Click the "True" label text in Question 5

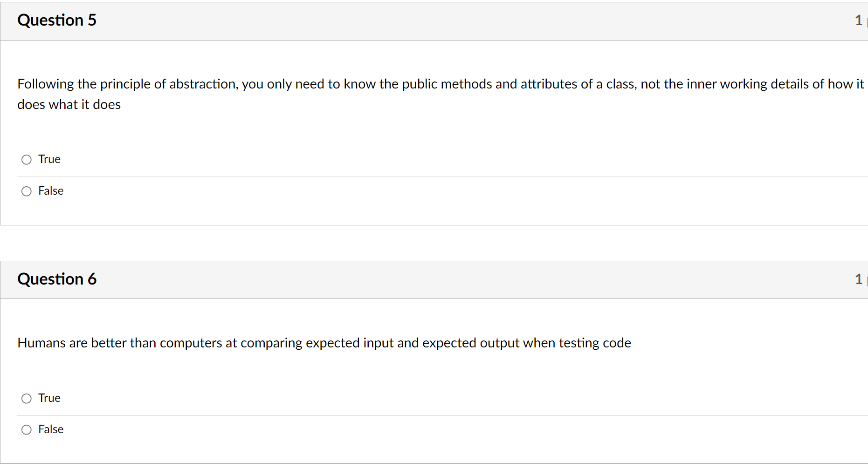pos(49,159)
